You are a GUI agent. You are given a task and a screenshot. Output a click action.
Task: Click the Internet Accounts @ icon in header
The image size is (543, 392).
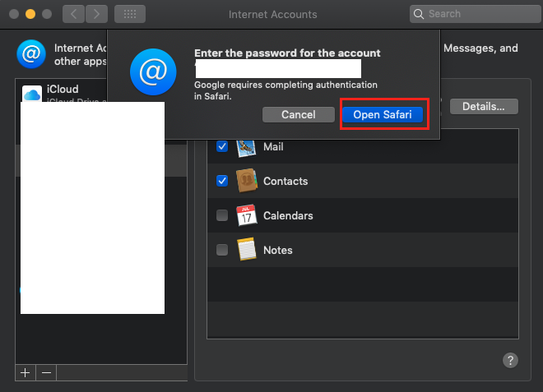(31, 54)
